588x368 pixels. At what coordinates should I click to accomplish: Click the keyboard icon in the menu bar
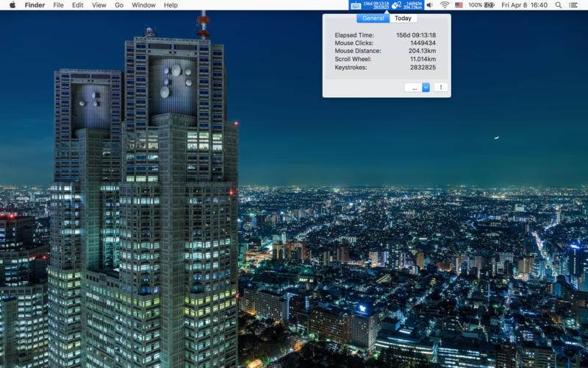pos(356,5)
